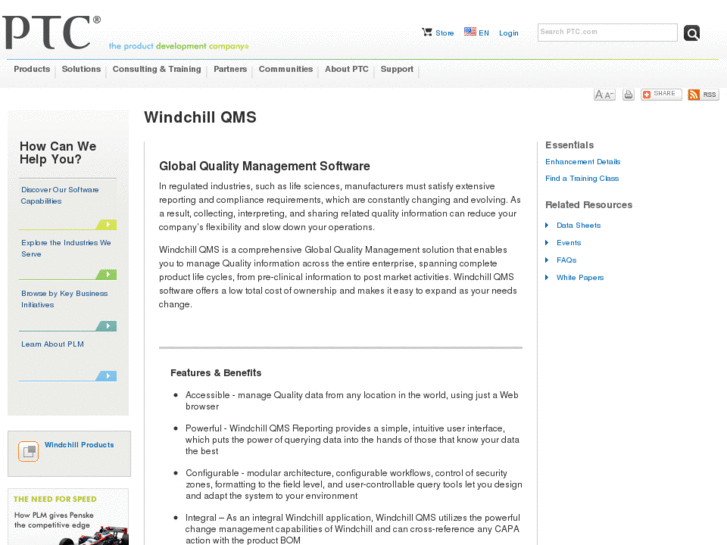The width and height of the screenshot is (727, 545).
Task: Click the Features & Benefits heading
Action: (x=216, y=373)
